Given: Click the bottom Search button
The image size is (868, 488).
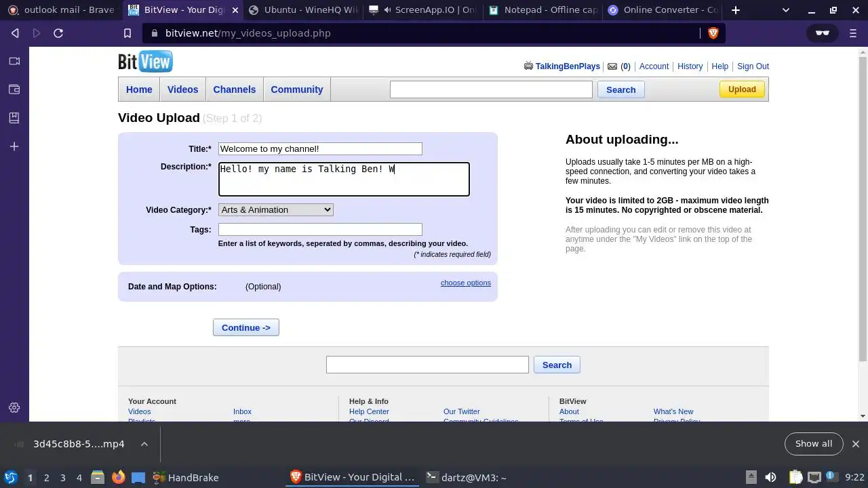Looking at the screenshot, I should [x=557, y=365].
